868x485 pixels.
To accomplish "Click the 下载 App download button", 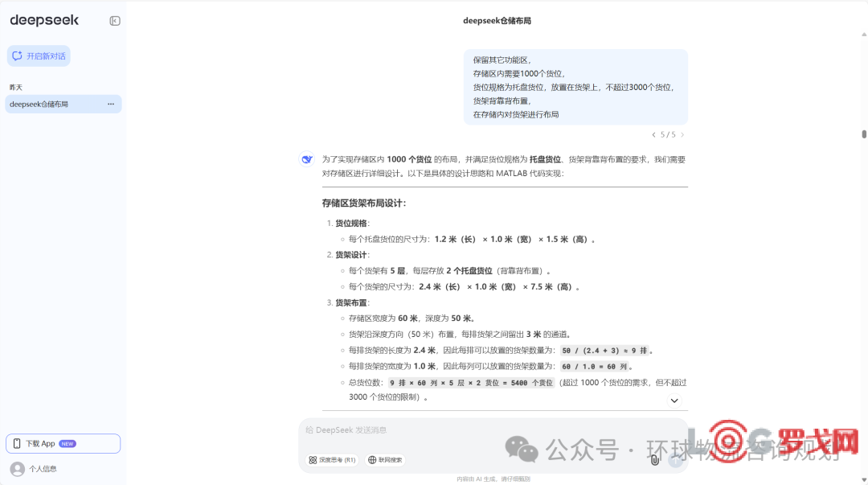I will coord(63,443).
